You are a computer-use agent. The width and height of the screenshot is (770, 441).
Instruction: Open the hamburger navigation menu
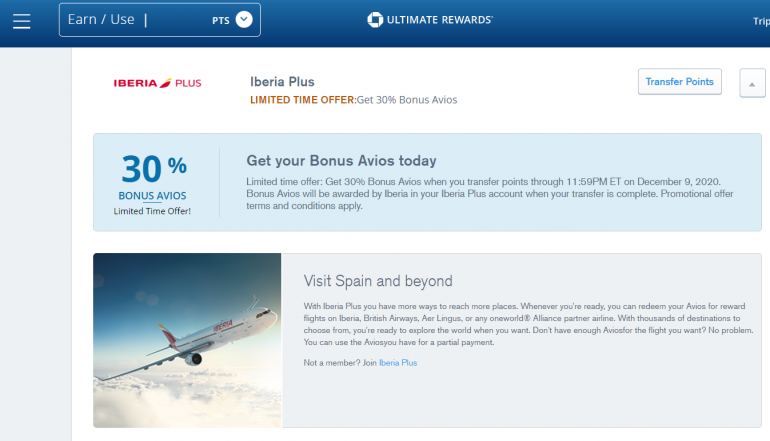(21, 20)
